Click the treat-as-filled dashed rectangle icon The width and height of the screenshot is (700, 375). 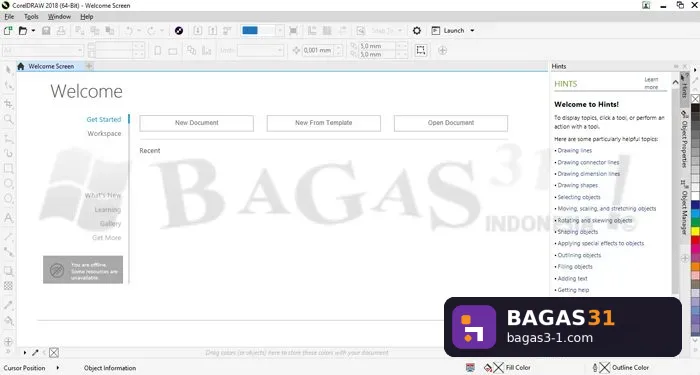click(x=421, y=50)
